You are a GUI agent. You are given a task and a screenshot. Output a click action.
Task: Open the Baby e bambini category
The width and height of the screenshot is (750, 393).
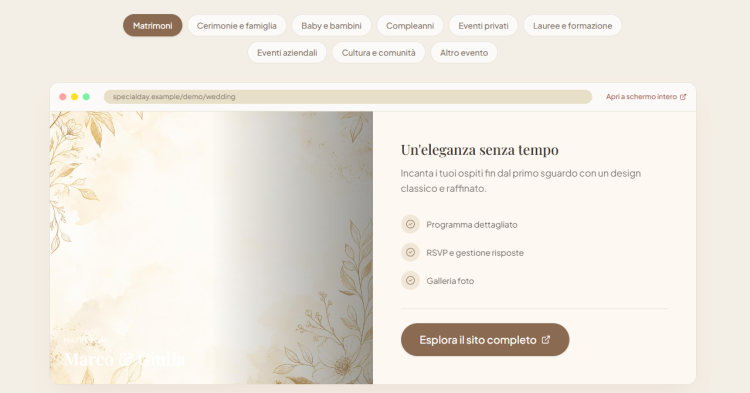pyautogui.click(x=331, y=25)
